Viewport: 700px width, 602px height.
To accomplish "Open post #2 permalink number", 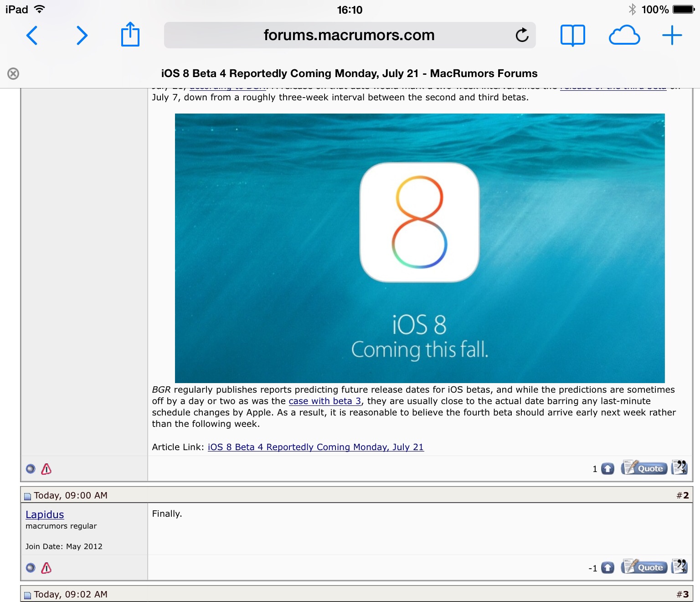I will pos(685,495).
